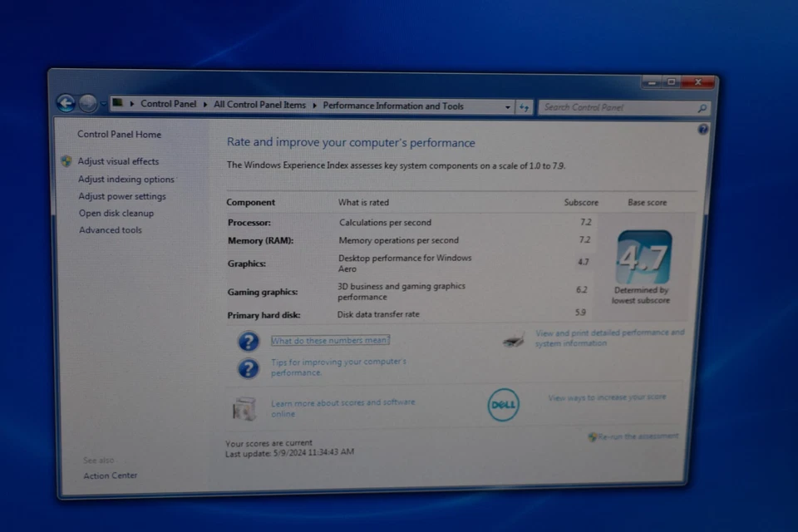Open the address bar dropdown arrow
Screen dimensions: 798x532
(x=507, y=106)
